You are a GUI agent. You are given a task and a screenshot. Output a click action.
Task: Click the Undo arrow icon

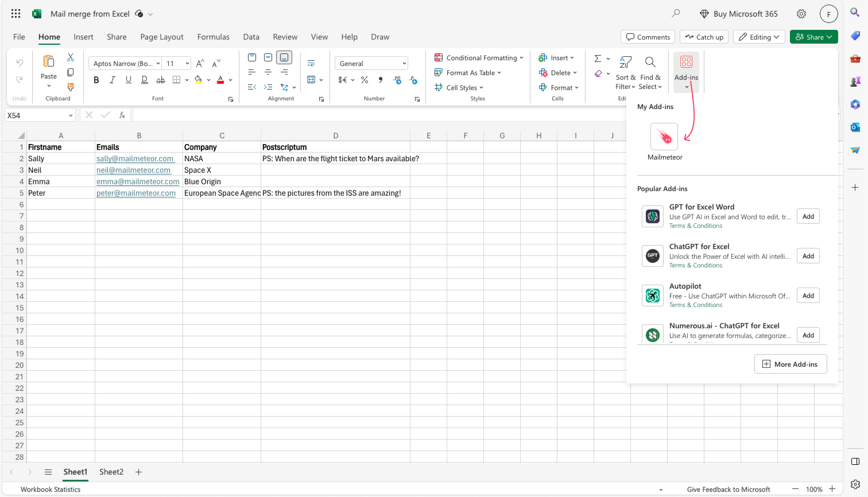[x=20, y=63]
